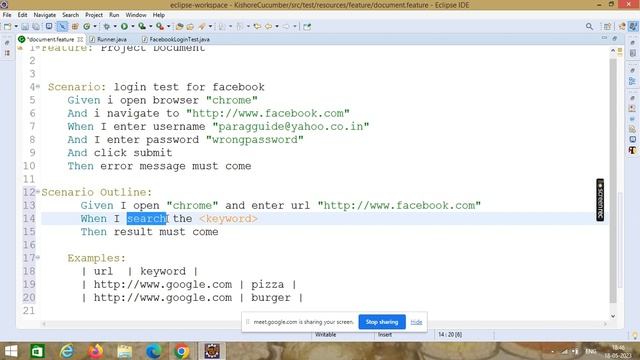Expand the Back history dropdown arrow
The height and width of the screenshot is (360, 640).
pos(277,27)
